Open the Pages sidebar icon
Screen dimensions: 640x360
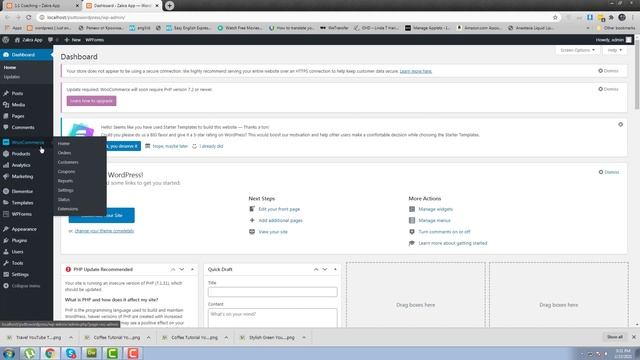point(6,116)
